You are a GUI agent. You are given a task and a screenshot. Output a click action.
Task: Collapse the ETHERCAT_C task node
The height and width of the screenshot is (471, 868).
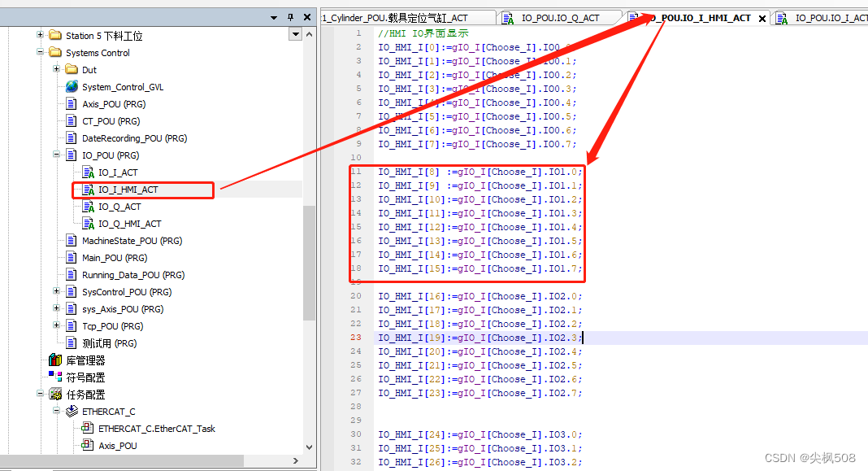click(x=56, y=411)
